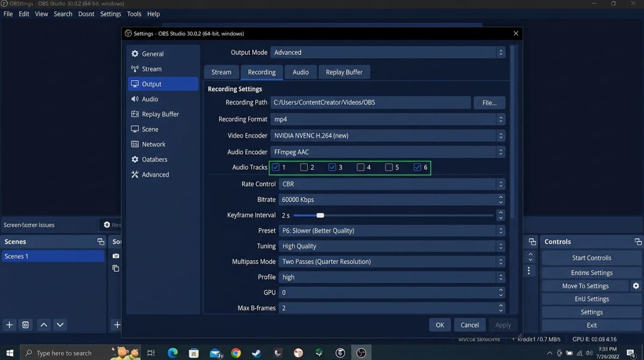Open the Rate Control dropdown

[392, 184]
